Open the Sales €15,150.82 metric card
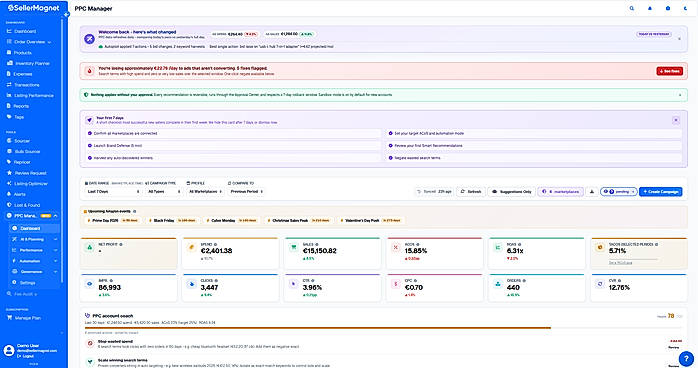 click(x=333, y=253)
